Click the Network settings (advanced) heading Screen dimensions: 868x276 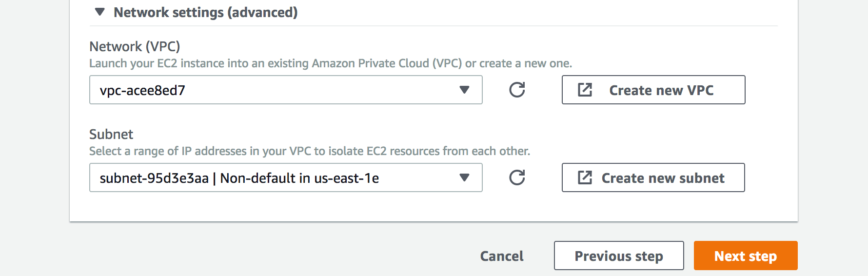[205, 12]
